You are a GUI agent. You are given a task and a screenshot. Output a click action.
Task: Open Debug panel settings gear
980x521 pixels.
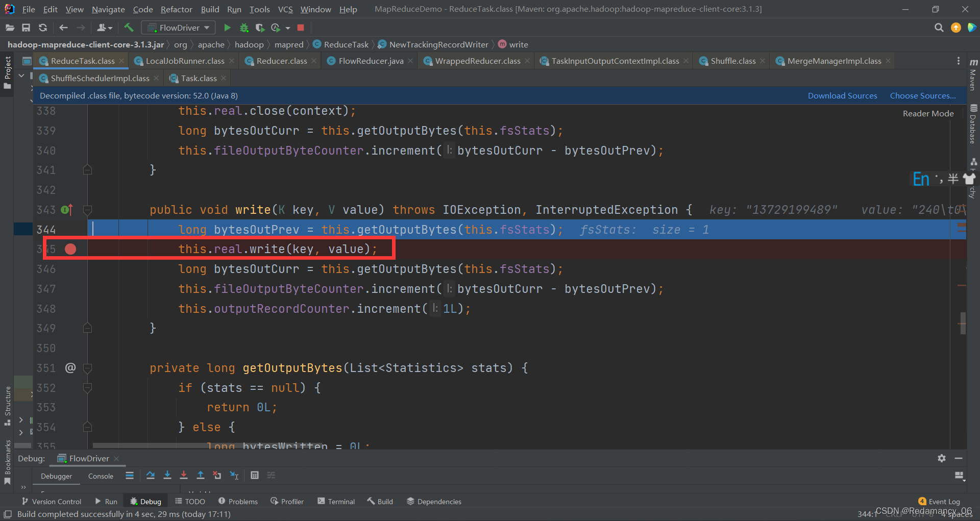click(942, 458)
